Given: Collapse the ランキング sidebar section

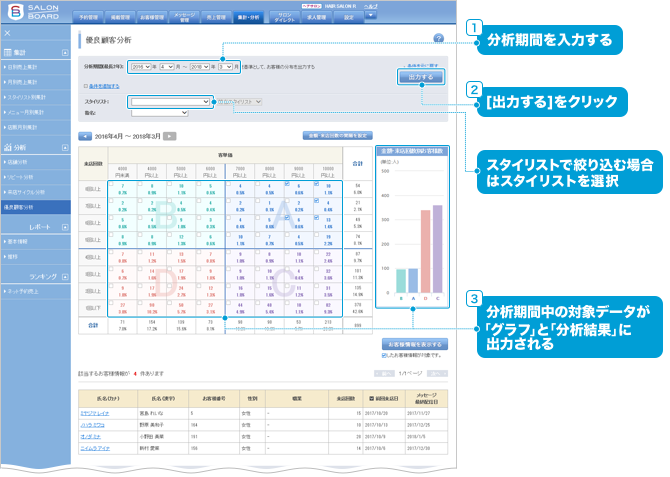Looking at the screenshot, I should coord(65,277).
